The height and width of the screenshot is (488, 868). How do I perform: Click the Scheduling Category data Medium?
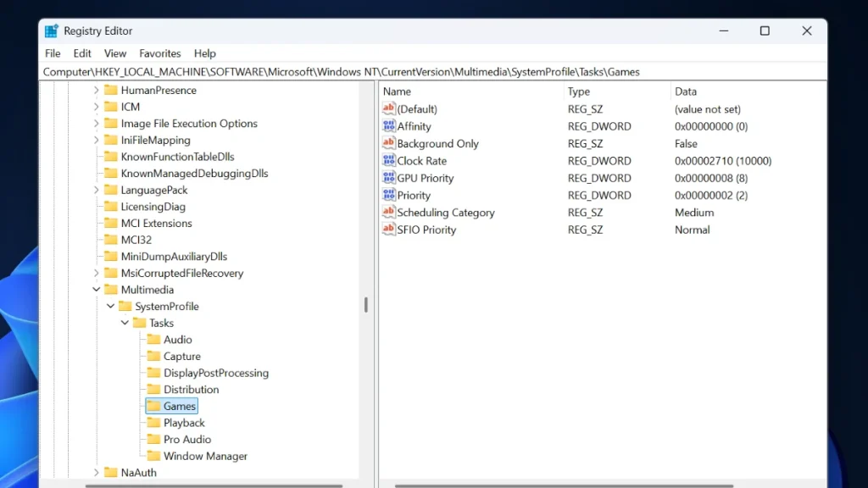point(694,213)
